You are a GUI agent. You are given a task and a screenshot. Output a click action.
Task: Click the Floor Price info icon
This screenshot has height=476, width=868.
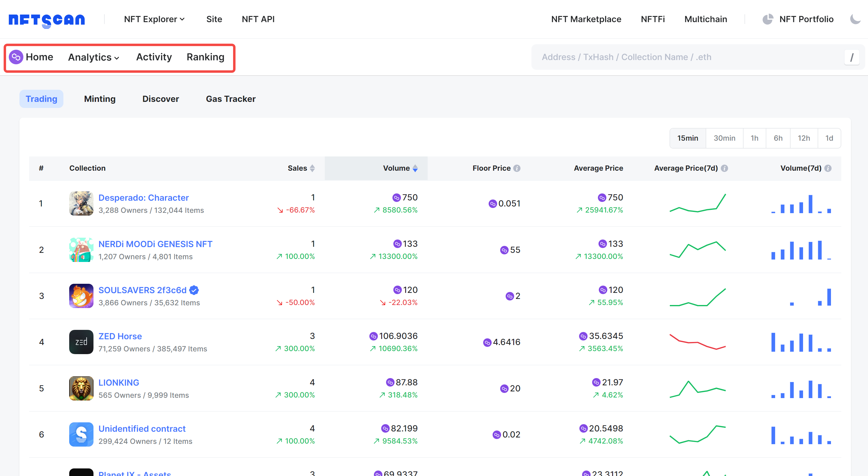(517, 168)
